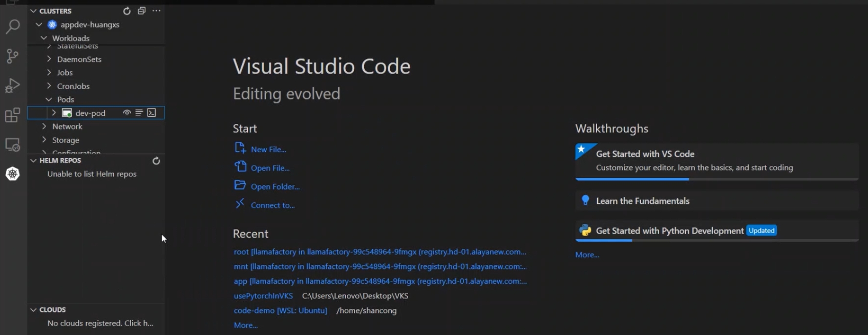Screen dimensions: 868x335
Task: Open Get Started with VS Code walkthrough
Action: point(645,154)
